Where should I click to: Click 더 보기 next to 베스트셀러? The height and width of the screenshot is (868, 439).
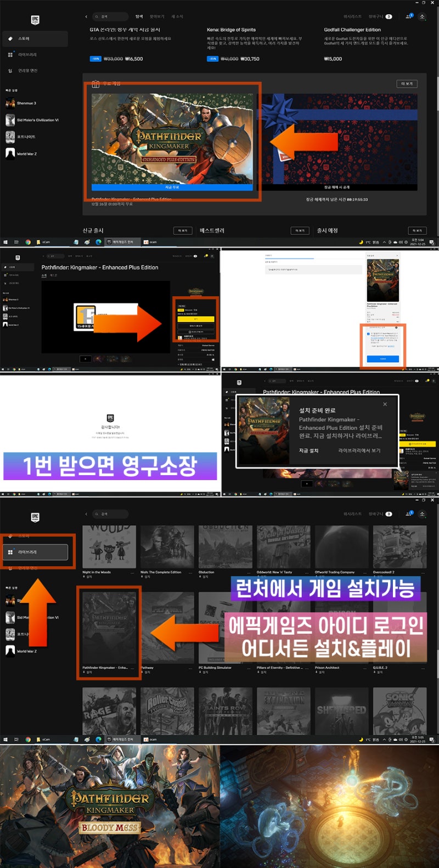coord(300,230)
